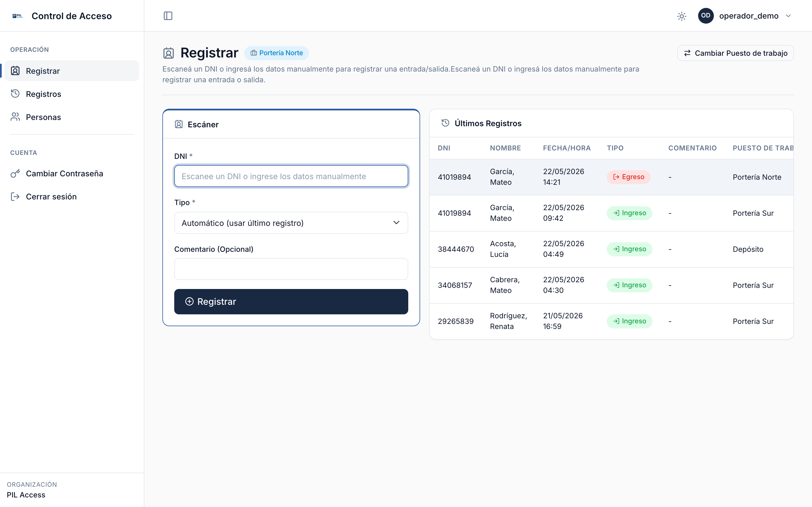Click the OD user avatar

click(x=705, y=16)
